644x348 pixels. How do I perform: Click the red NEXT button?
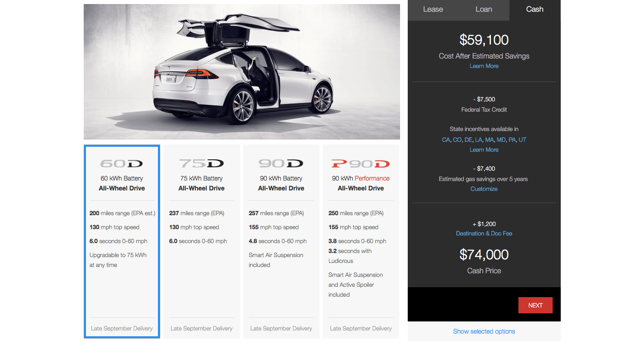(x=535, y=305)
